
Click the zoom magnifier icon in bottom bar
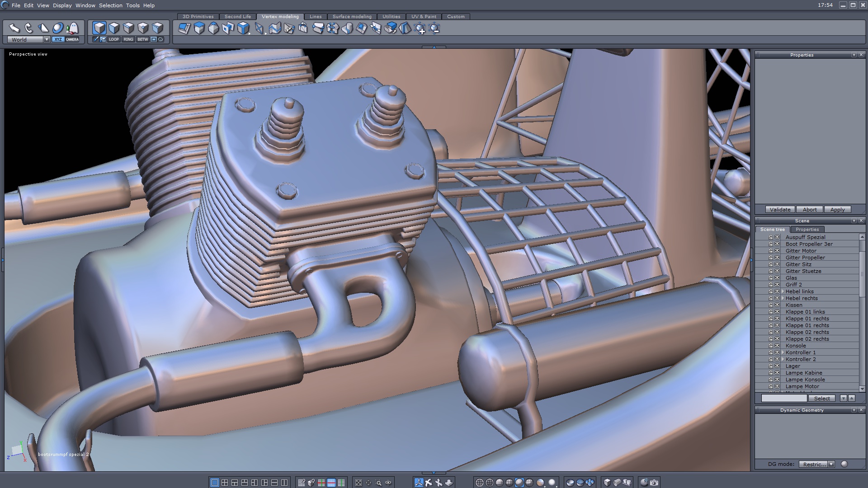click(378, 483)
